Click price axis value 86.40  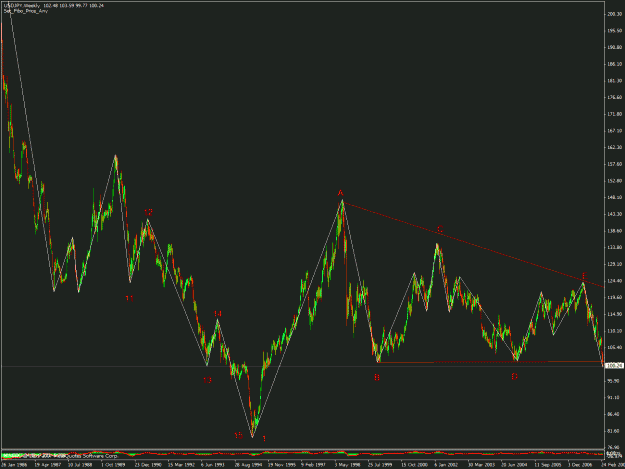[614, 414]
